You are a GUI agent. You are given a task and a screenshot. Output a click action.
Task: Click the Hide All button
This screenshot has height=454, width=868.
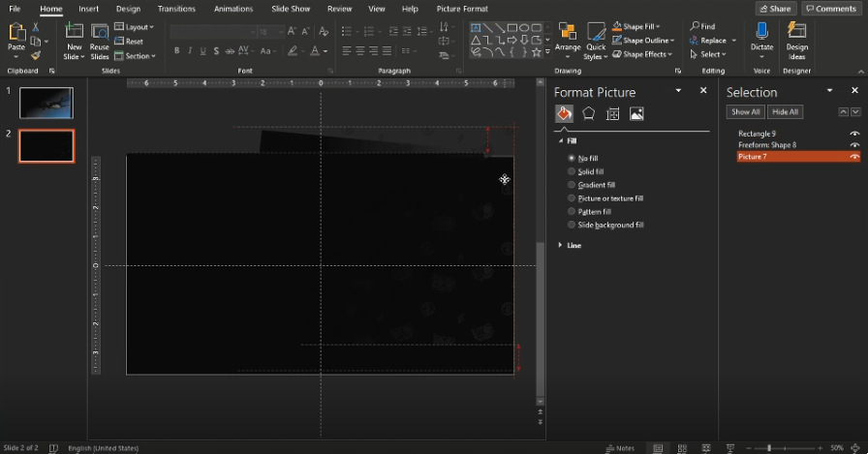[x=785, y=112]
